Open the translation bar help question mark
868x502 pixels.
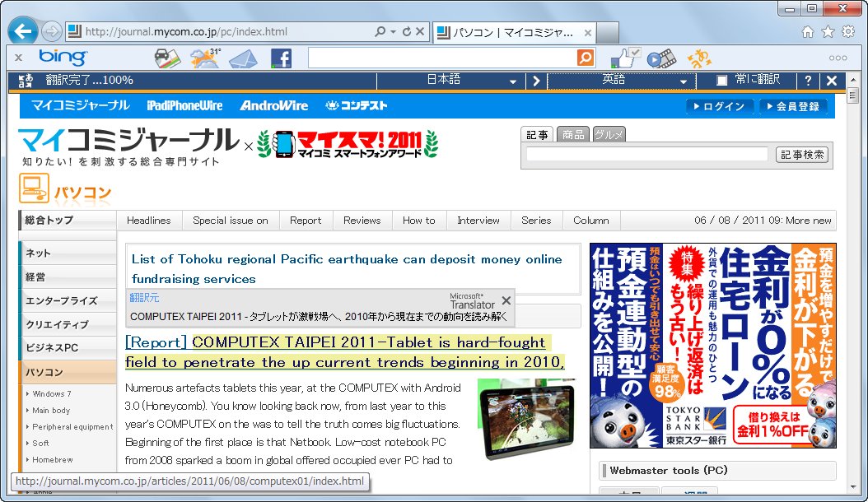(808, 81)
